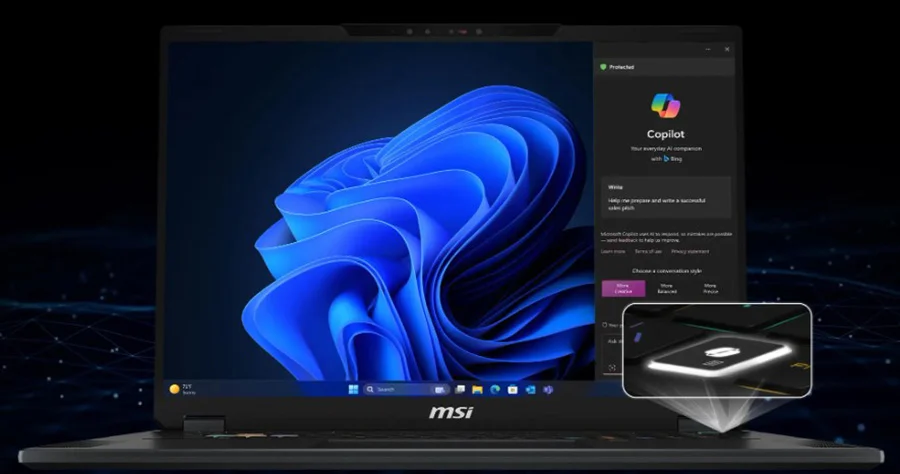The width and height of the screenshot is (900, 474).
Task: Click the Copilot logo in the panel
Action: (665, 106)
